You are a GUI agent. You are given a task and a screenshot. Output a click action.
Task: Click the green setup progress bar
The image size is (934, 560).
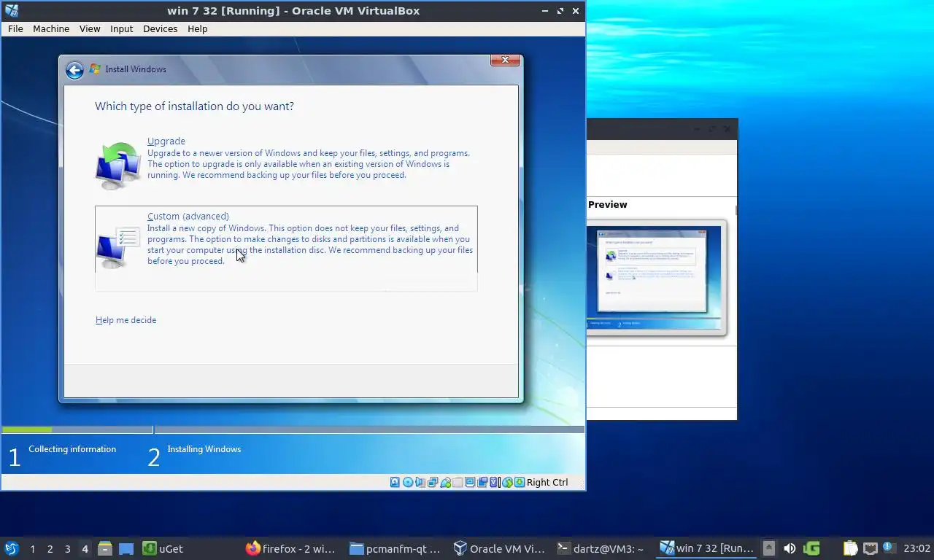[27, 429]
